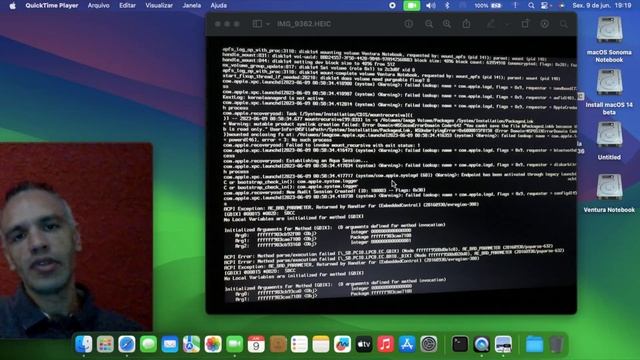
Task: Open the Bluetooth menu bar icon
Action: click(447, 5)
